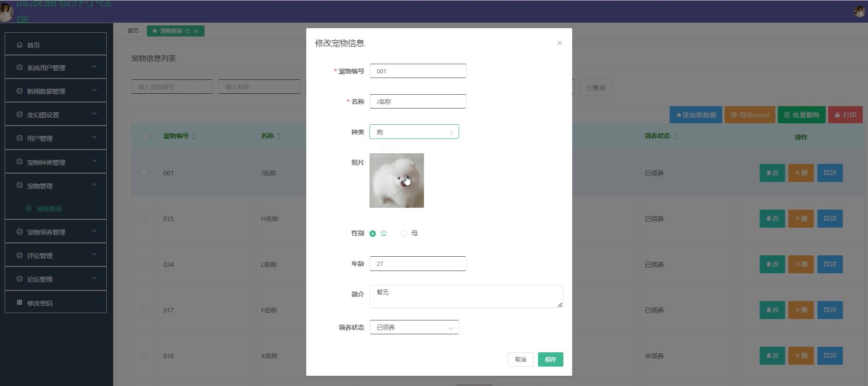
Task: Click the 系统用户管理 sidebar icon
Action: click(19, 67)
